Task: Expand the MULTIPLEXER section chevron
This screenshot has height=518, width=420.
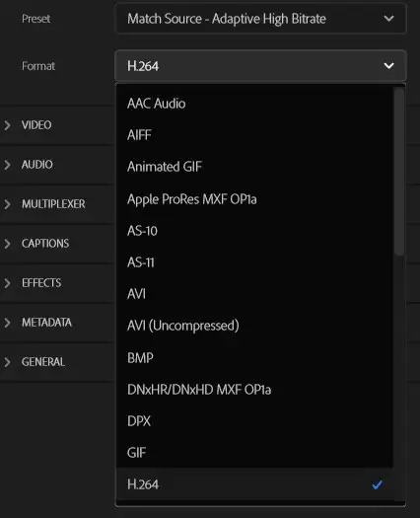Action: 7,204
